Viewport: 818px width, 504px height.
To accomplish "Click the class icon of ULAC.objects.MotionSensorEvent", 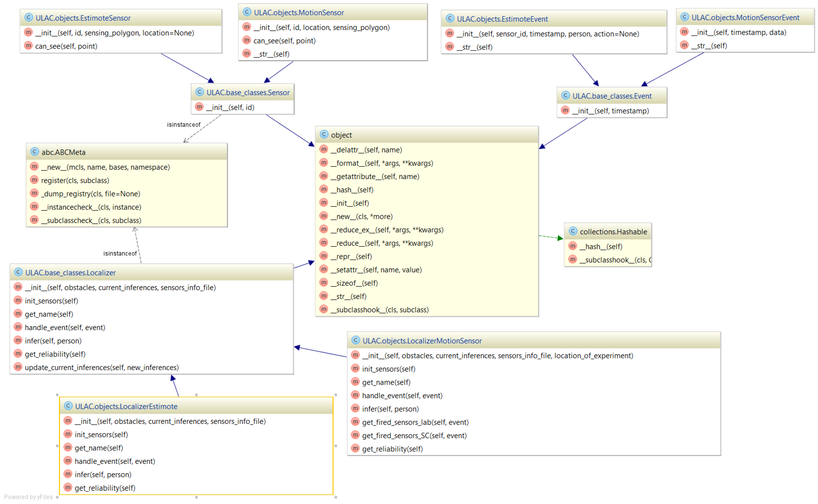I will (x=685, y=17).
